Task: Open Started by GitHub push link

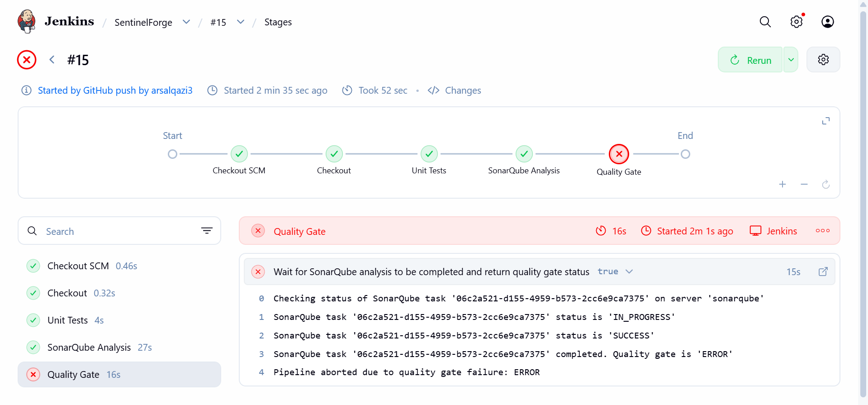Action: pyautogui.click(x=115, y=91)
